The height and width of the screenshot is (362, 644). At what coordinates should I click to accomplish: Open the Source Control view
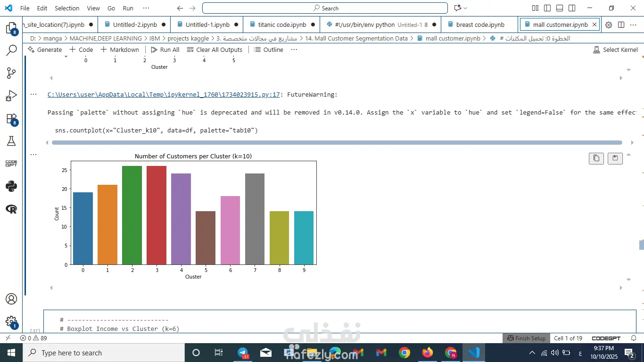pos(11,73)
